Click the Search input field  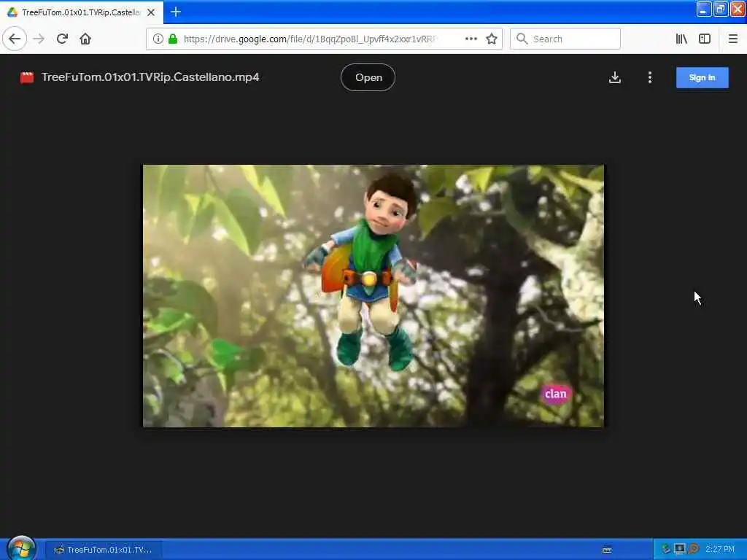pyautogui.click(x=565, y=39)
